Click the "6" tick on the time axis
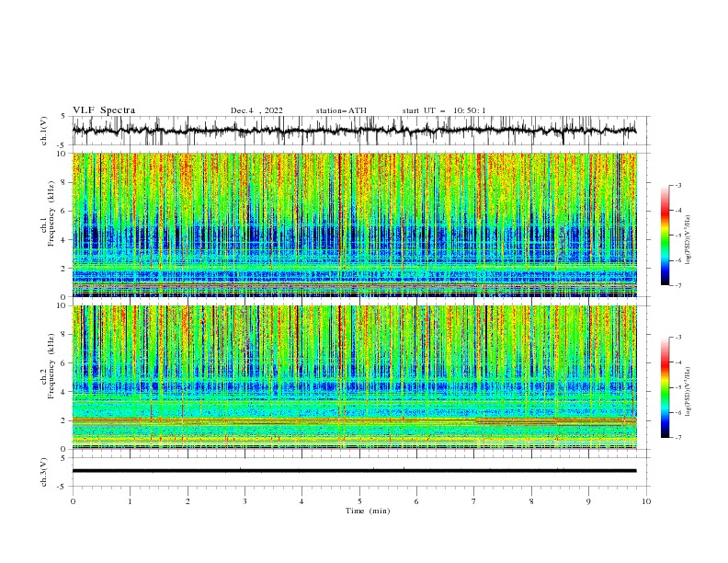The width and height of the screenshot is (728, 563). pos(416,501)
